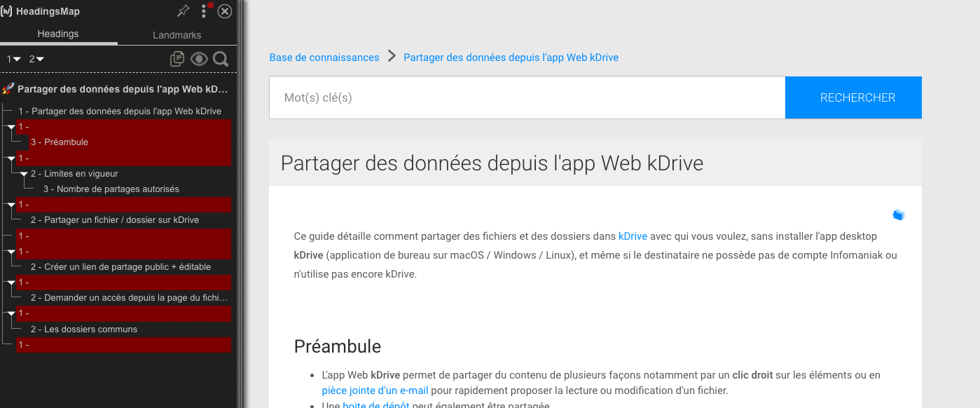Click the Mot(s) clé(s) search field
Viewport: 980px width, 408px height.
click(x=527, y=97)
